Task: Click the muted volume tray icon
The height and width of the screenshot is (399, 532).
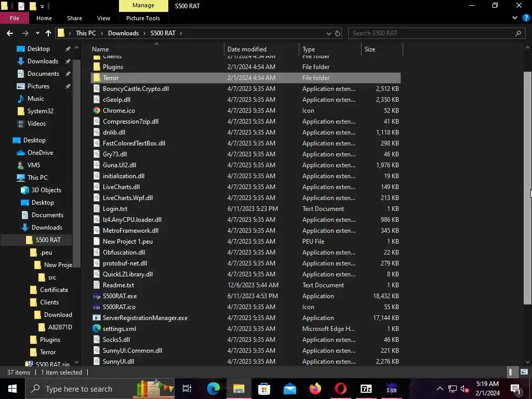Action: (465, 389)
